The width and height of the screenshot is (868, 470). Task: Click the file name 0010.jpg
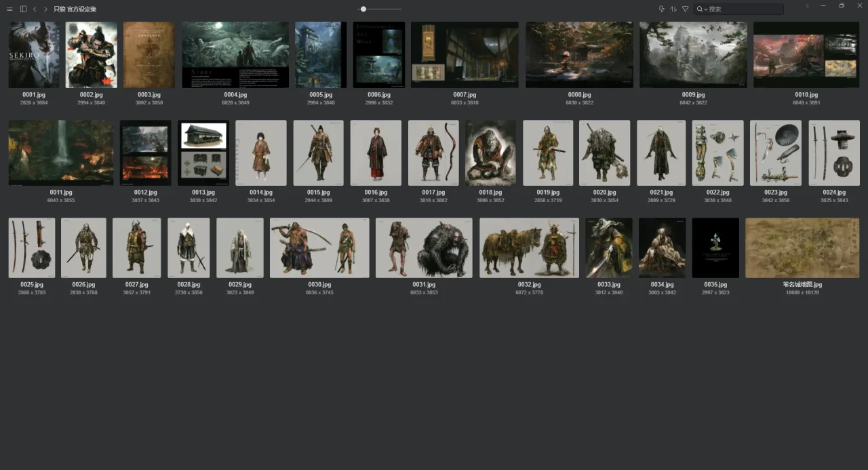806,95
